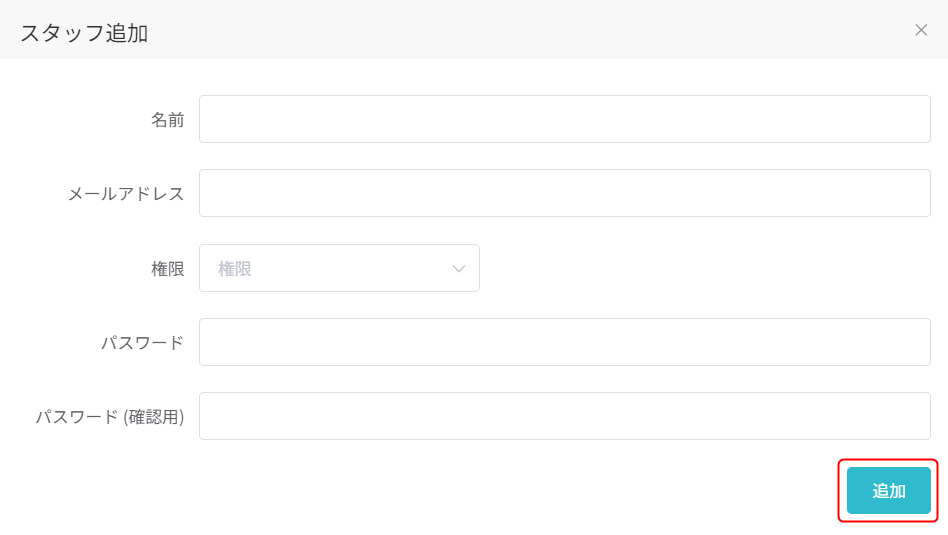Screen dimensions: 948x535
Task: Click into the メールアドレス input box
Action: (565, 193)
